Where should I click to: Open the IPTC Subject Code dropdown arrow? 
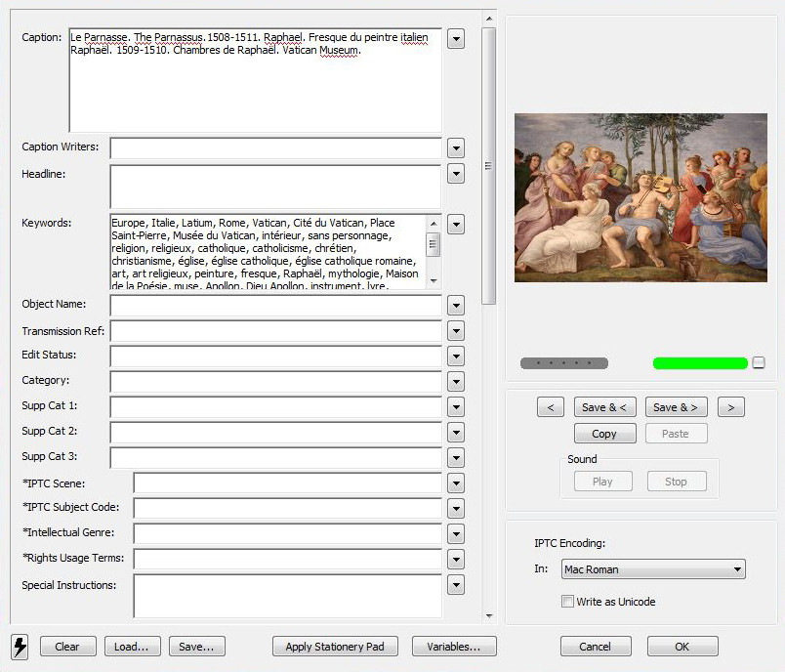tap(456, 509)
